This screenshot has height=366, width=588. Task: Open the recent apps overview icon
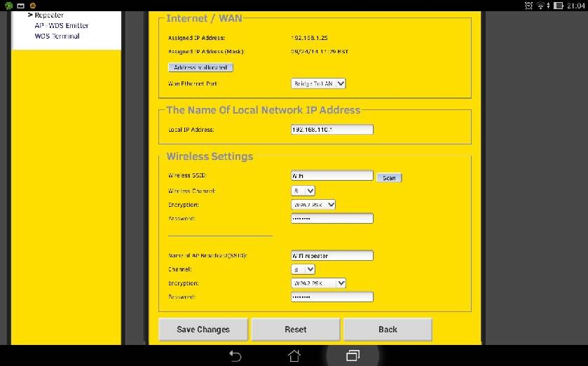353,355
